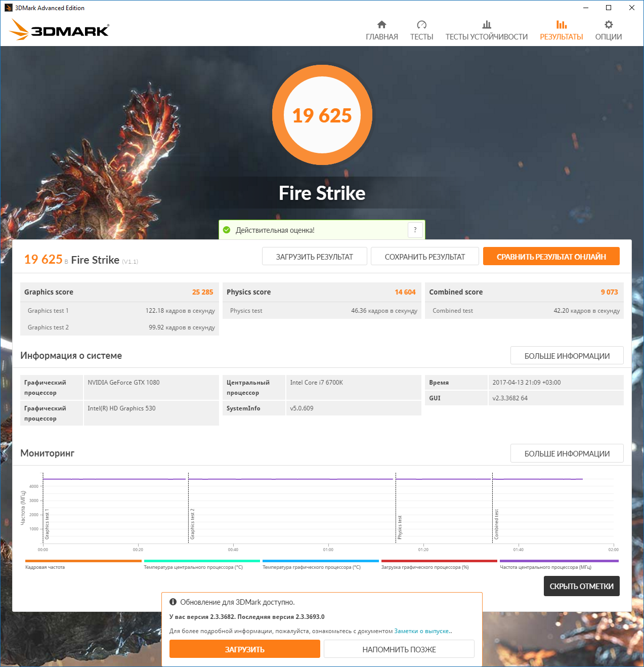Click the timestamp 2017-04-13 21:09 +03:00

(x=526, y=383)
